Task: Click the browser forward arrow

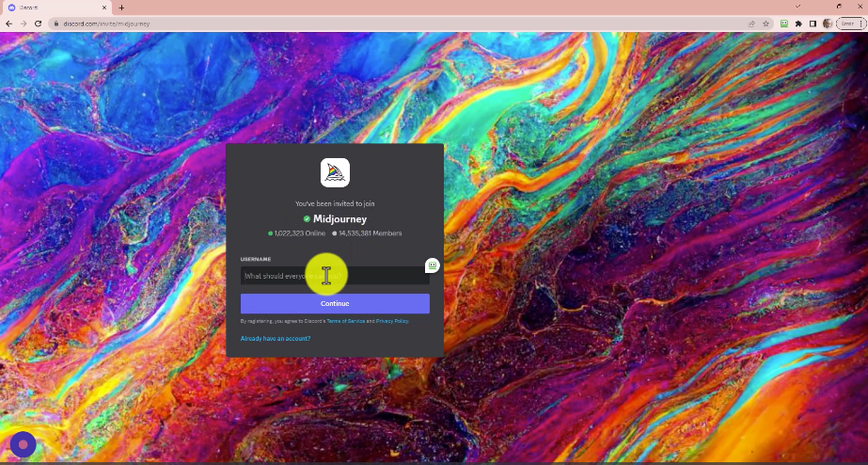Action: pyautogui.click(x=24, y=24)
